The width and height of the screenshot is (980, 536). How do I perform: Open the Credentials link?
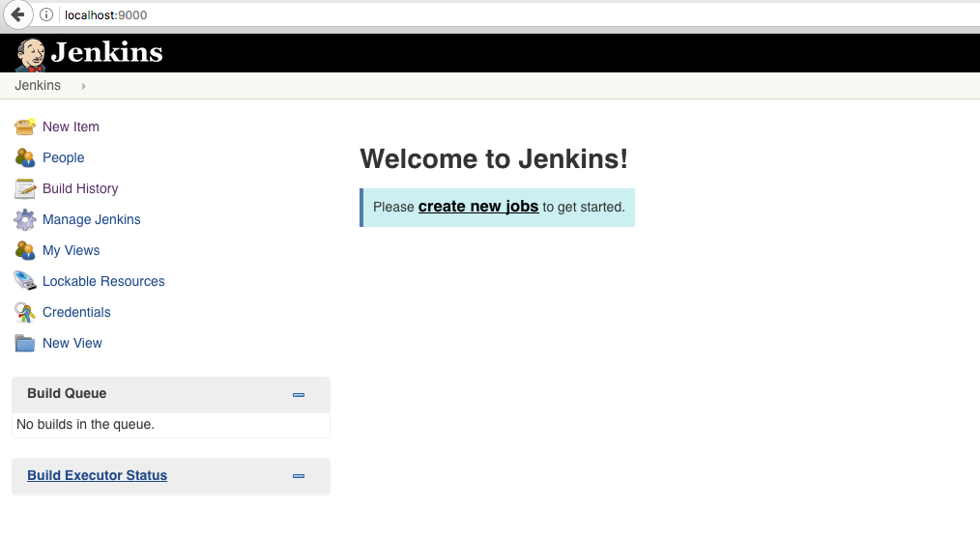(x=76, y=312)
